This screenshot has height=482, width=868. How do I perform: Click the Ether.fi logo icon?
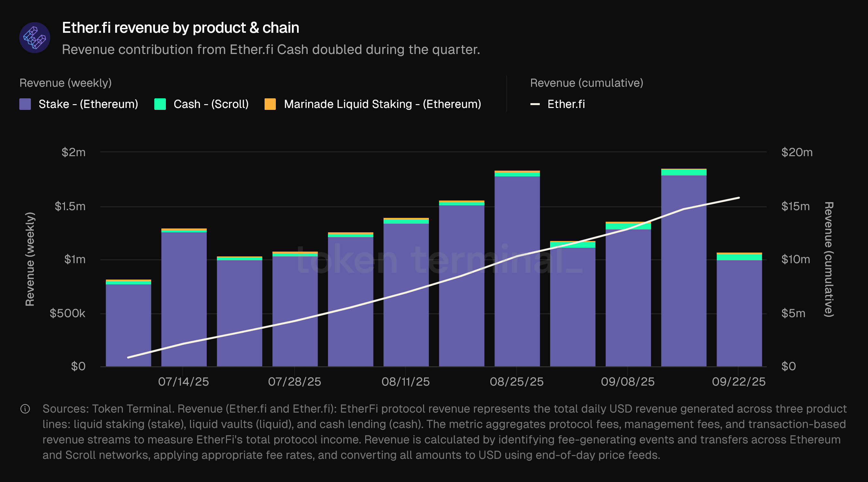[x=35, y=37]
